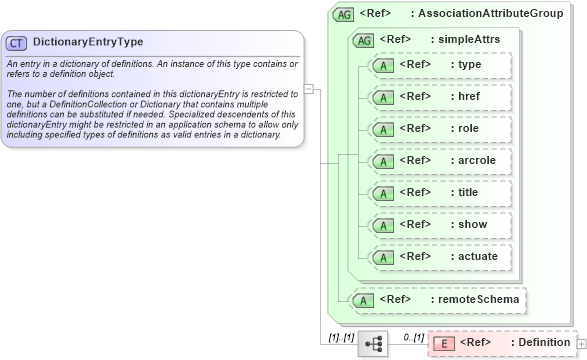Screen dimensions: 587x360
Task: Click the CT icon beside DictionaryEntryType
Action: click(x=16, y=43)
